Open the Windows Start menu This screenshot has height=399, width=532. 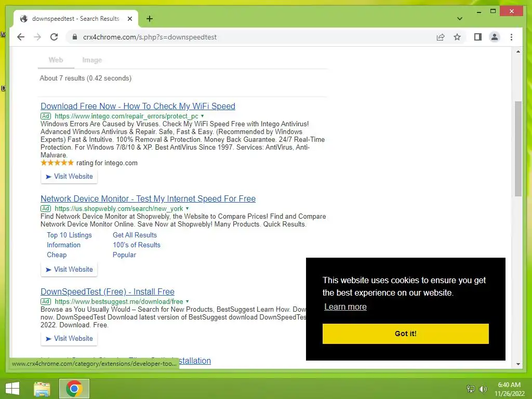[12, 389]
